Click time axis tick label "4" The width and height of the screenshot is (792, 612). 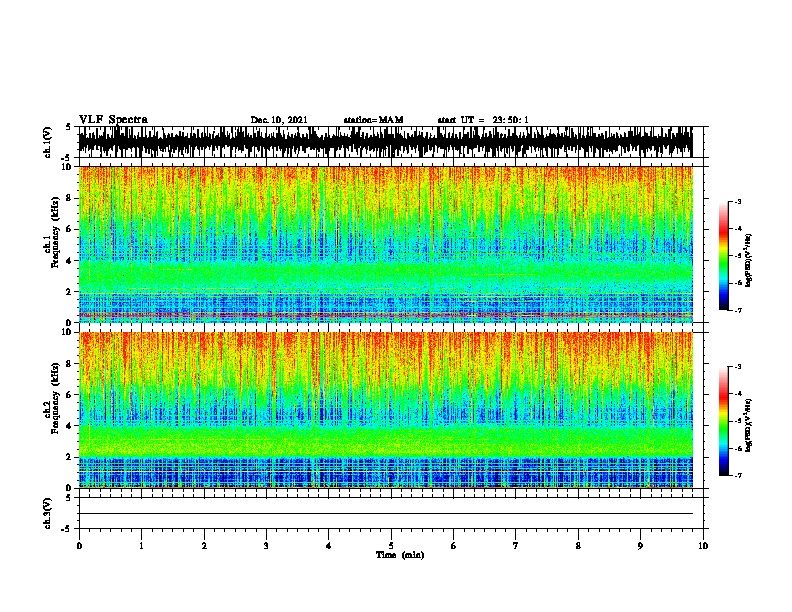pyautogui.click(x=329, y=546)
